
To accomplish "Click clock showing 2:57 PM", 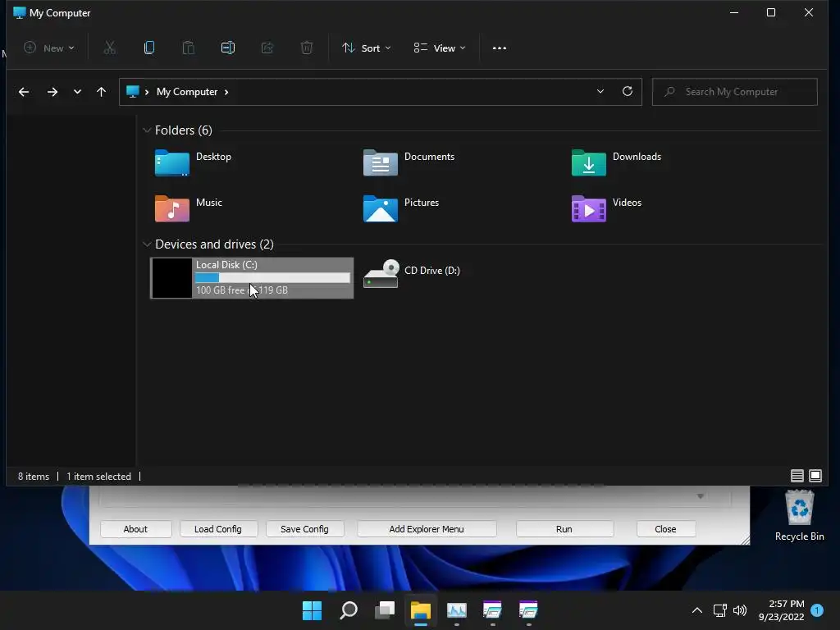I will (786, 604).
